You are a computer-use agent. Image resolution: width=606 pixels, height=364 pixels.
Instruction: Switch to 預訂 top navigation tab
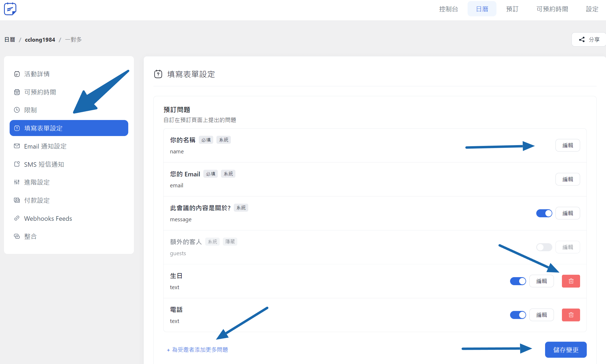coord(512,9)
